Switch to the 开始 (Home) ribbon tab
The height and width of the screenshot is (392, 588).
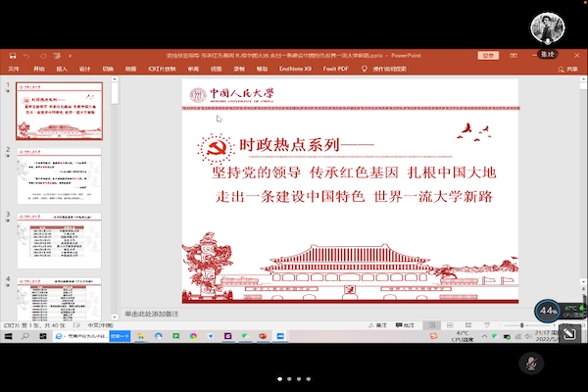click(39, 69)
